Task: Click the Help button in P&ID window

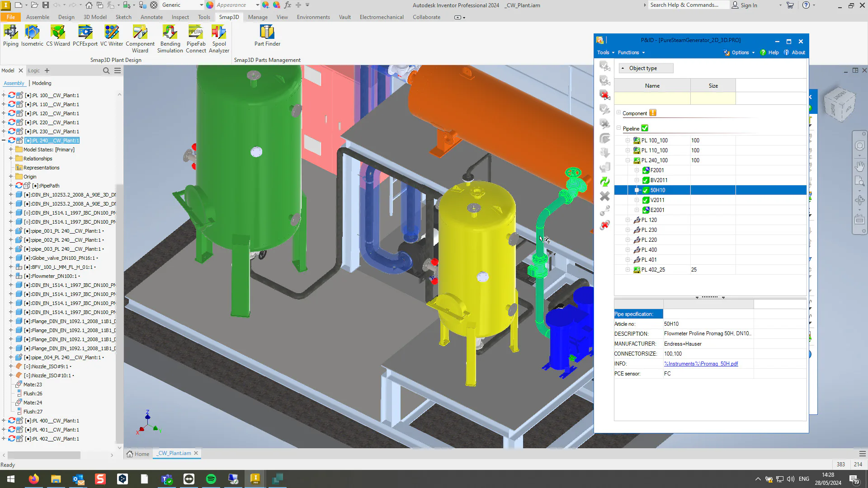Action: 769,52
